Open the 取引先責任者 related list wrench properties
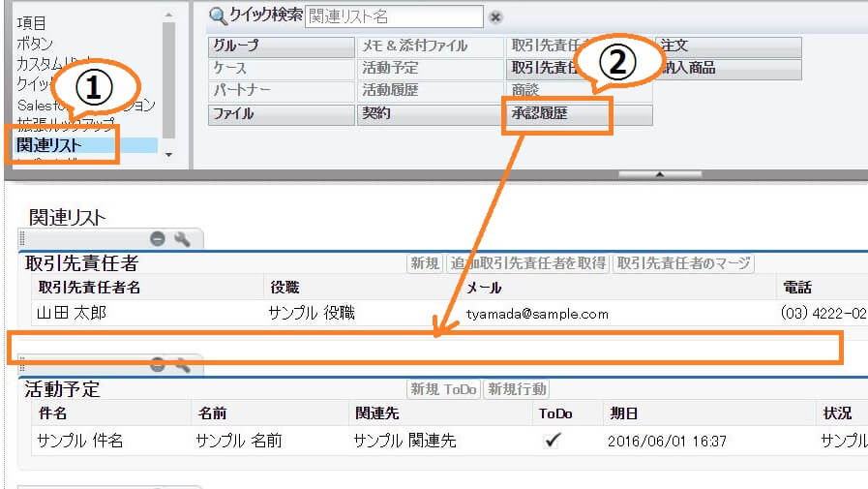 pos(182,238)
